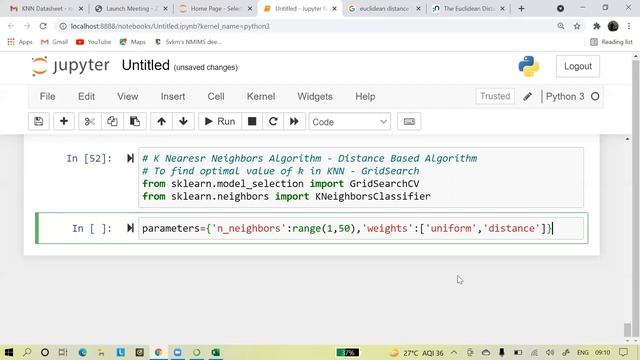Open the Windows Start menu
The width and height of the screenshot is (640, 360).
(x=9, y=352)
